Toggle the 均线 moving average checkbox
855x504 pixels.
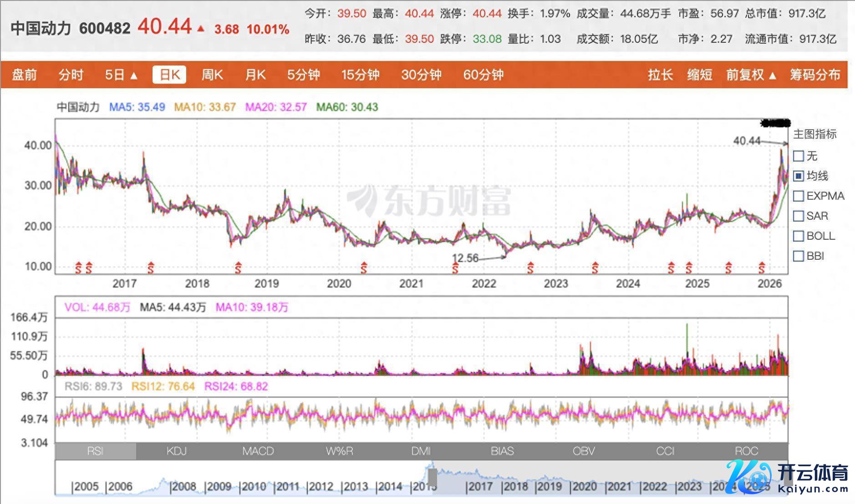(x=799, y=176)
